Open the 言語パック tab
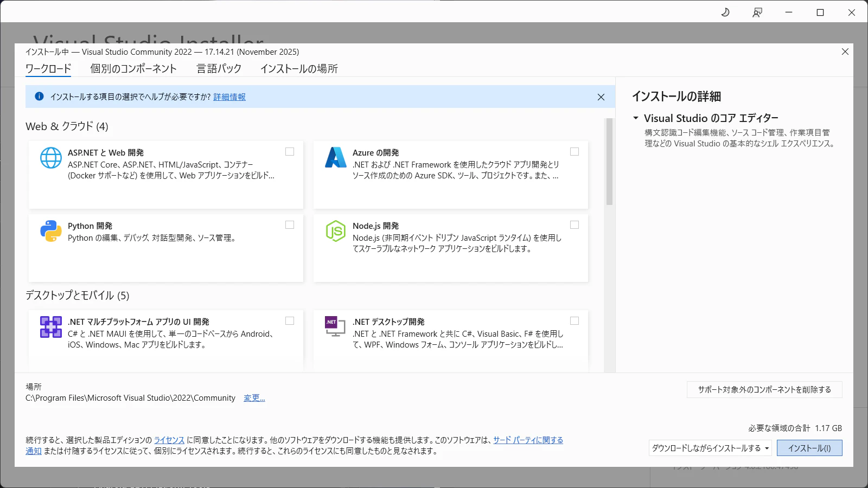The image size is (868, 488). pos(219,69)
